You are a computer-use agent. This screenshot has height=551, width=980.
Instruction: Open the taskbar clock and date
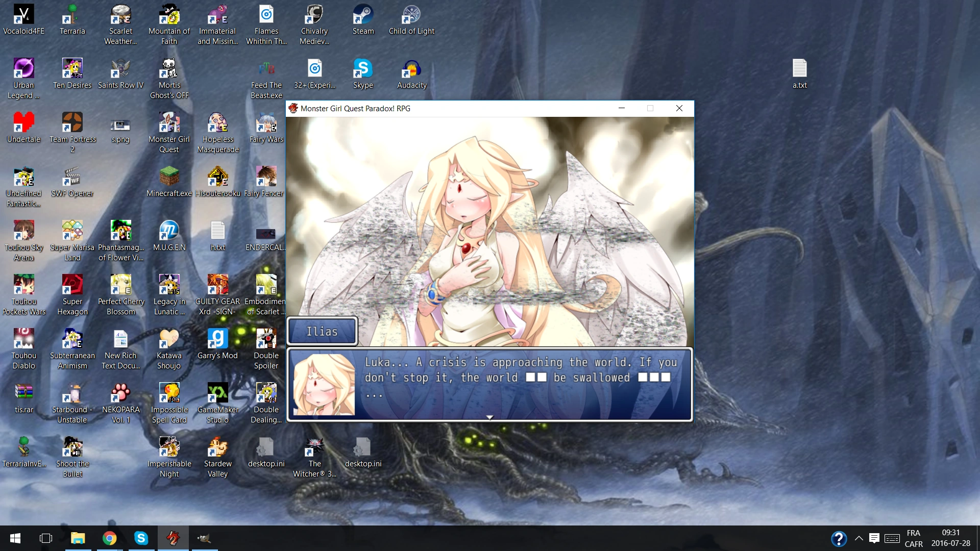coord(950,538)
